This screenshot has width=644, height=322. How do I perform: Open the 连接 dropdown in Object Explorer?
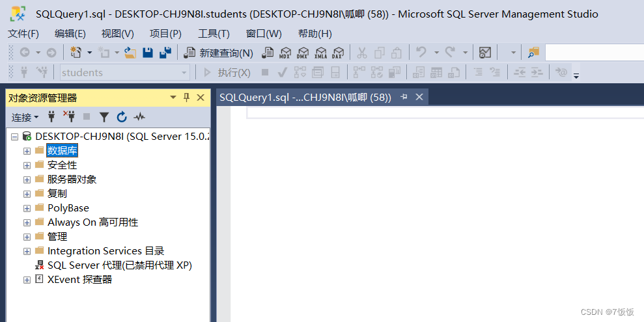(25, 117)
